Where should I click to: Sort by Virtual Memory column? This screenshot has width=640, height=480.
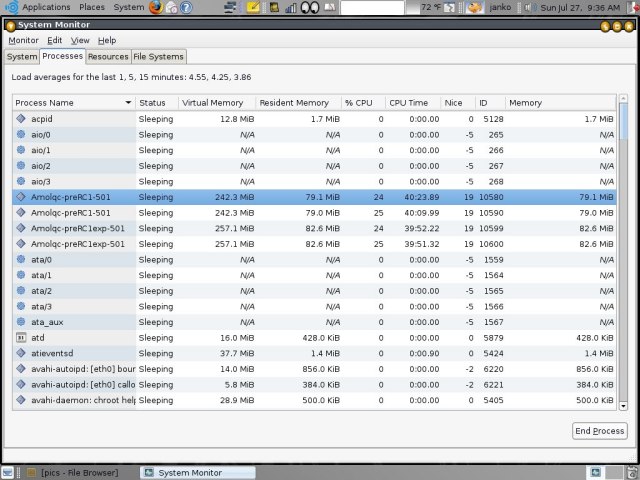click(217, 103)
